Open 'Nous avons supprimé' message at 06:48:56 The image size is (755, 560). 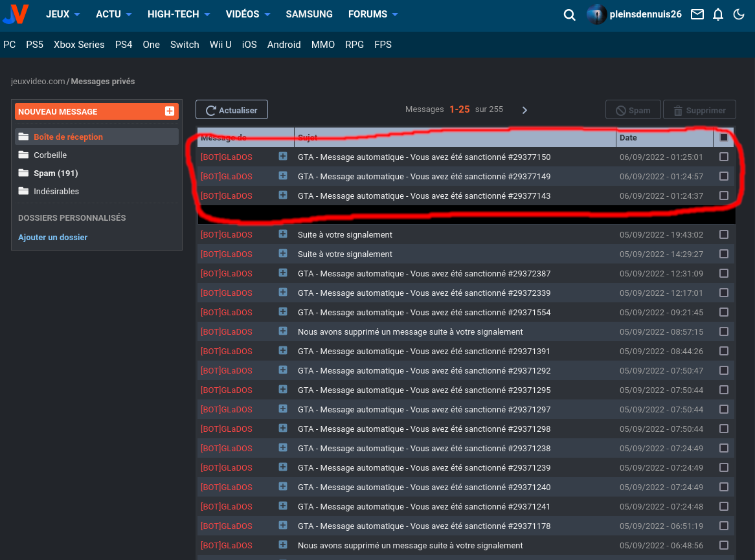tap(411, 546)
